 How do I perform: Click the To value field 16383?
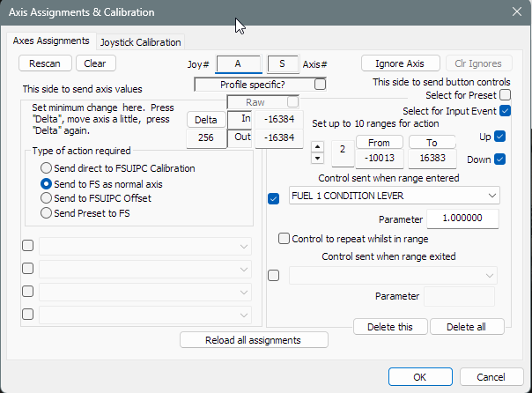[x=432, y=158]
